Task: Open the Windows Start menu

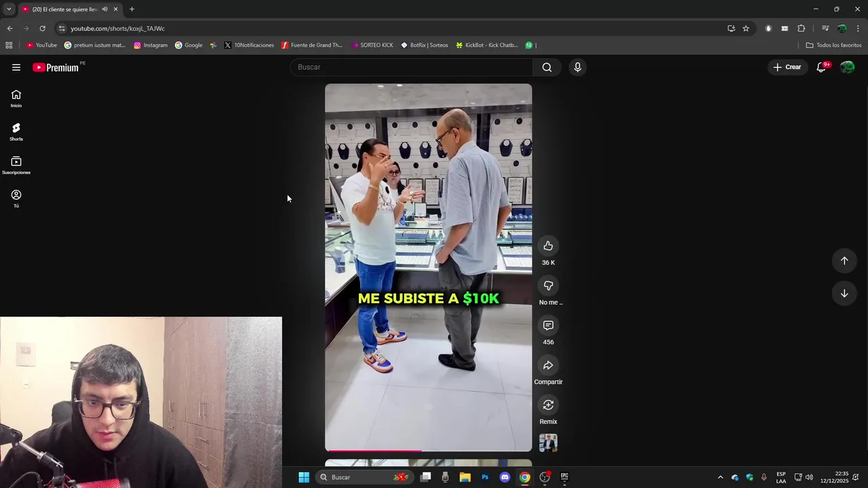Action: 304,477
